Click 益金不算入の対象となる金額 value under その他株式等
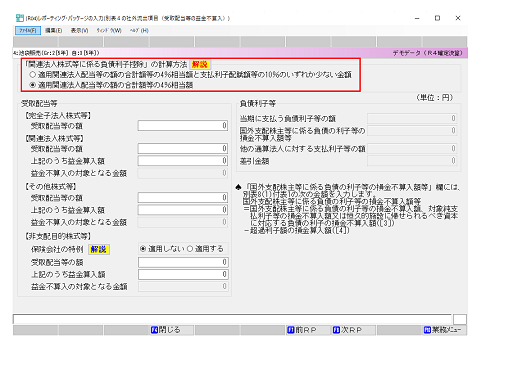Screen dimensions: 522x374 pyautogui.click(x=183, y=222)
